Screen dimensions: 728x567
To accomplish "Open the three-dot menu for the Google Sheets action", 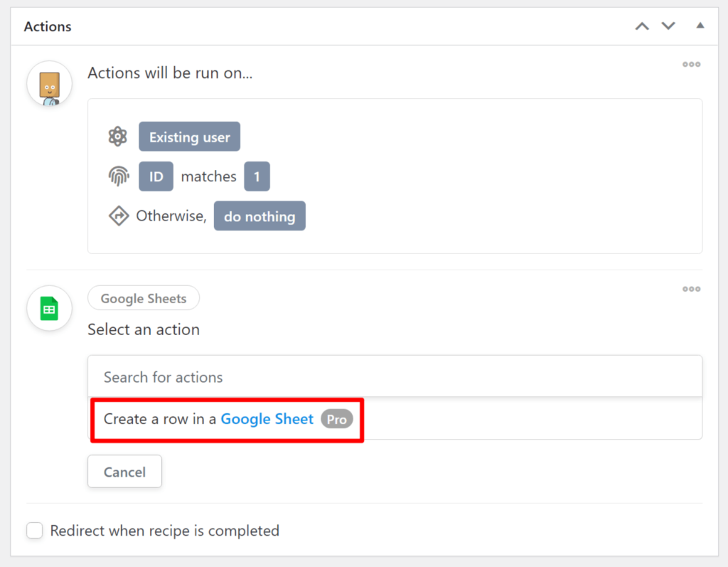I will [x=691, y=289].
